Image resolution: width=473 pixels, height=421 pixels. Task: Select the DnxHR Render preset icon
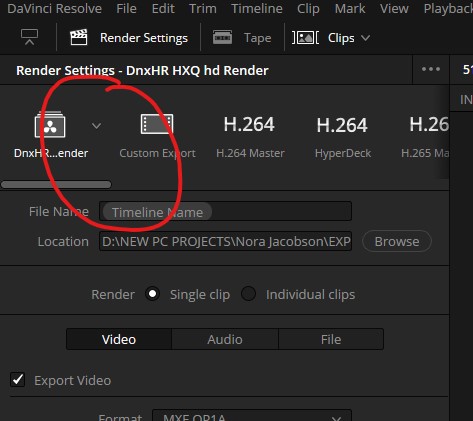coord(50,125)
